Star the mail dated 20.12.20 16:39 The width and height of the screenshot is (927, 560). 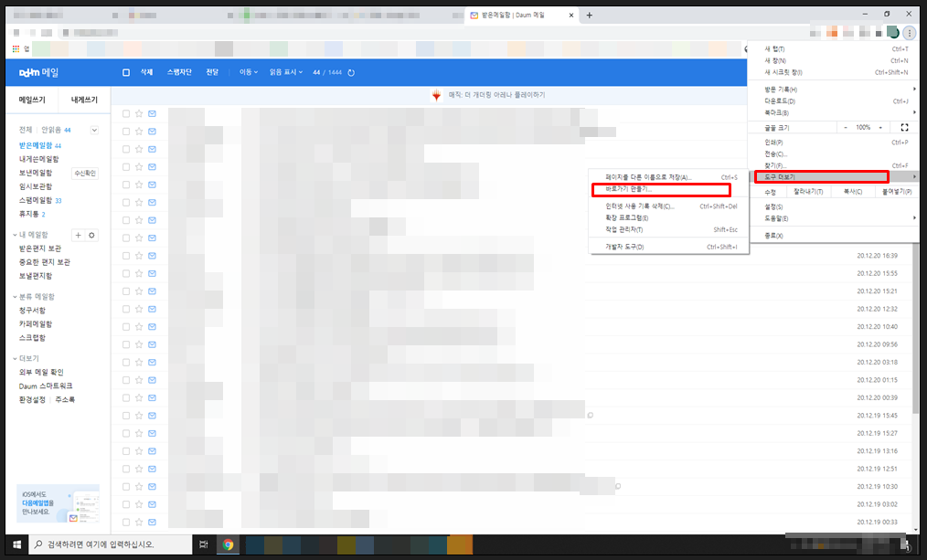tap(139, 256)
